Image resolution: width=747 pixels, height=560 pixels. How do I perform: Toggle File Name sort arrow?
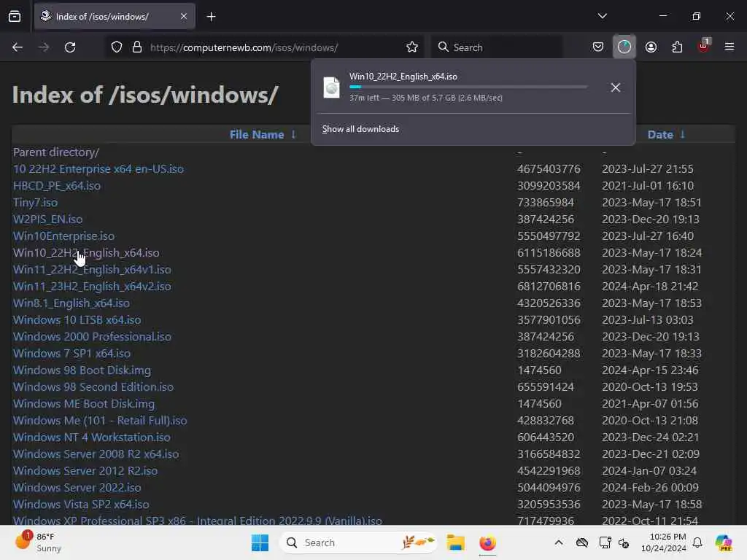[x=293, y=135]
